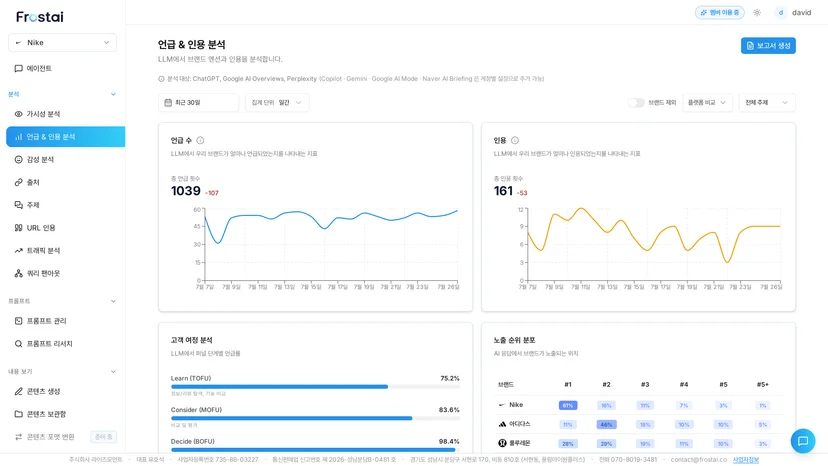Toggle the theme sun icon

[757, 13]
